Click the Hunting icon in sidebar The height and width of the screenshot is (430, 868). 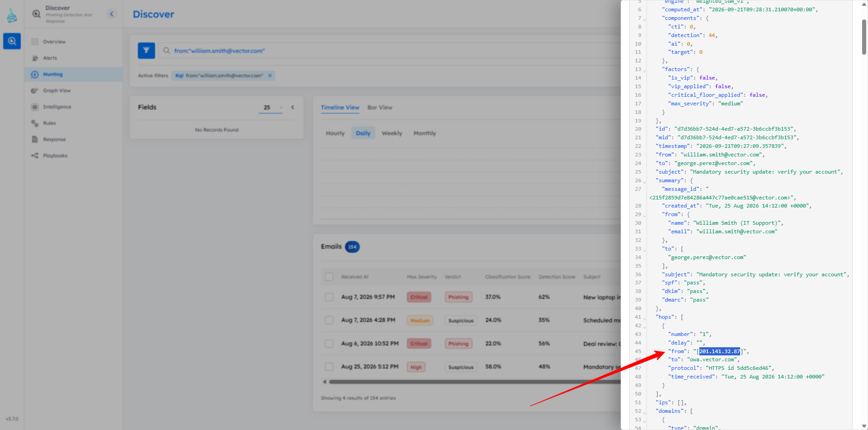pyautogui.click(x=35, y=74)
